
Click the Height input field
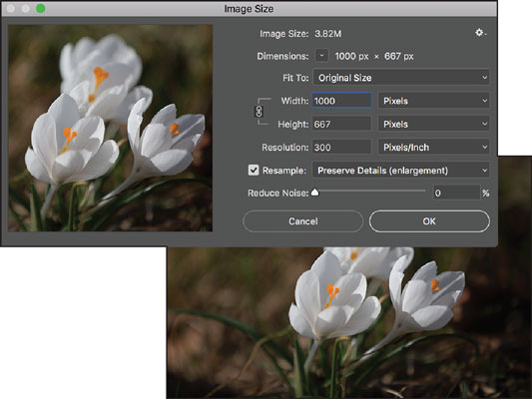tap(341, 124)
